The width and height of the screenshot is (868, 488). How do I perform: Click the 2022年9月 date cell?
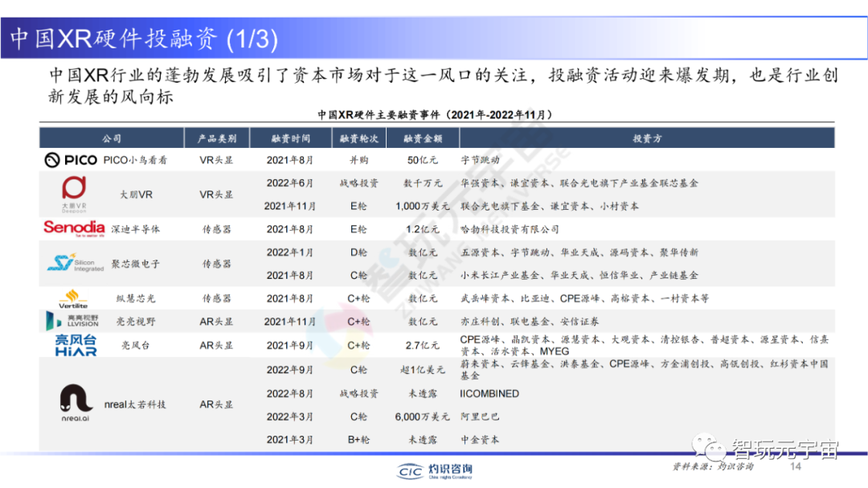pyautogui.click(x=290, y=370)
